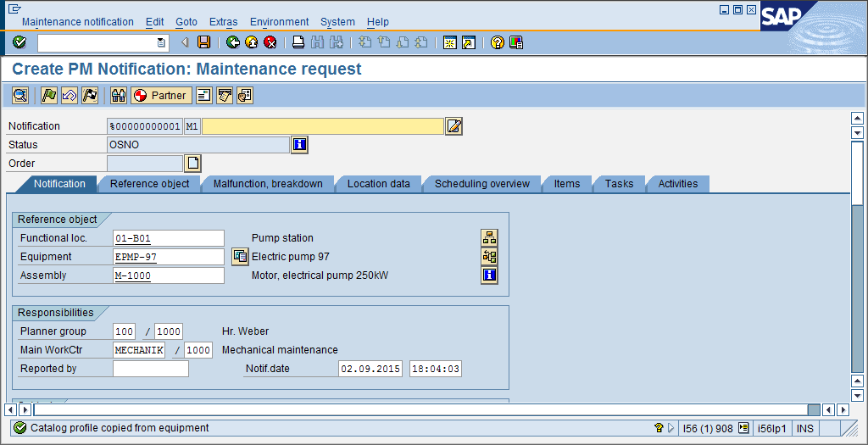Viewport: 868px width, 445px height.
Task: Print using the printer icon
Action: coord(298,42)
